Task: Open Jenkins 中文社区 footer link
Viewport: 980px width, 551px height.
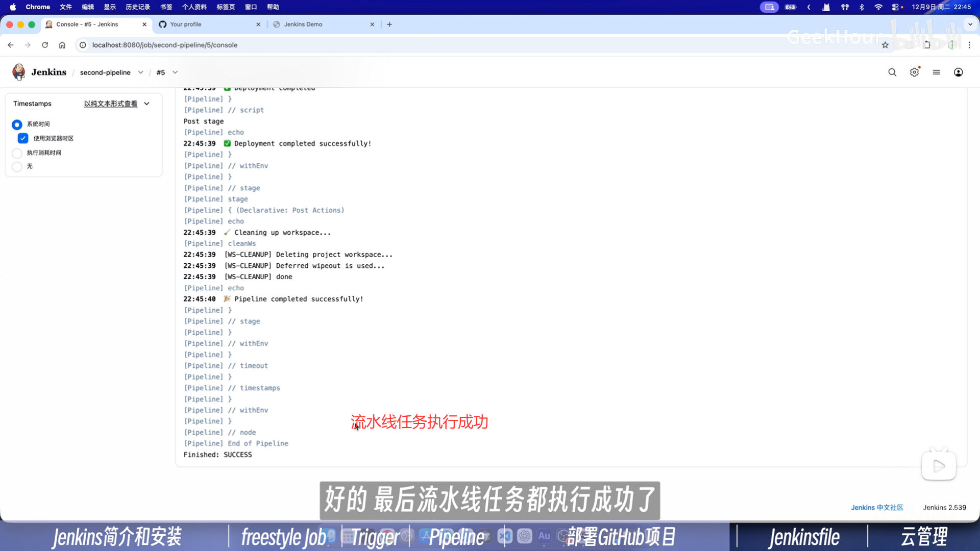Action: 876,508
